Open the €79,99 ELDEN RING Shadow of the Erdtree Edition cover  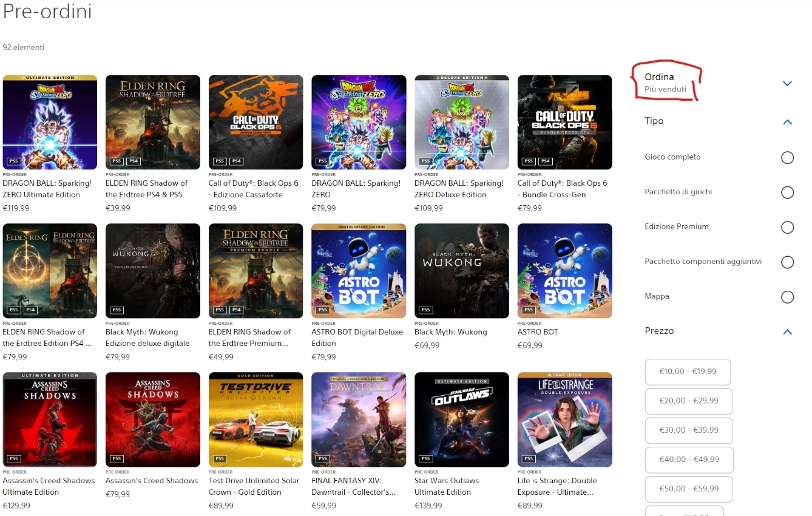pos(50,271)
